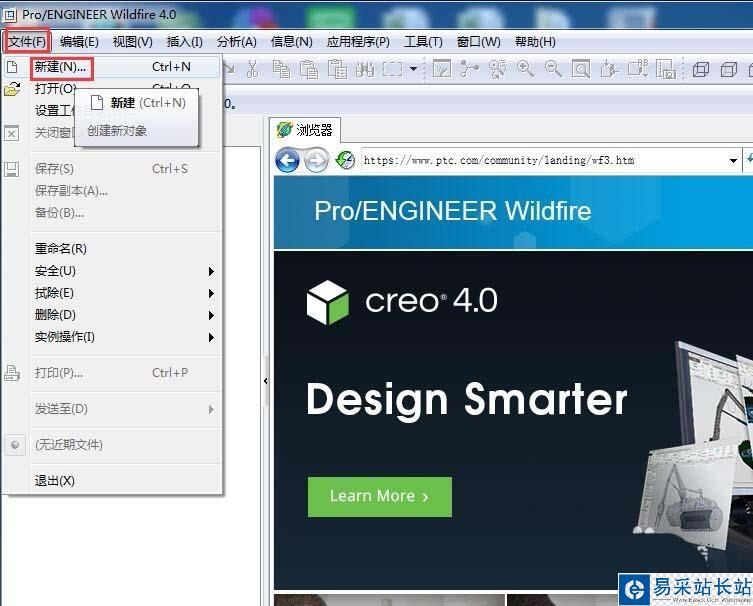Open the selection box dropdown arrow
753x606 pixels.
(413, 69)
